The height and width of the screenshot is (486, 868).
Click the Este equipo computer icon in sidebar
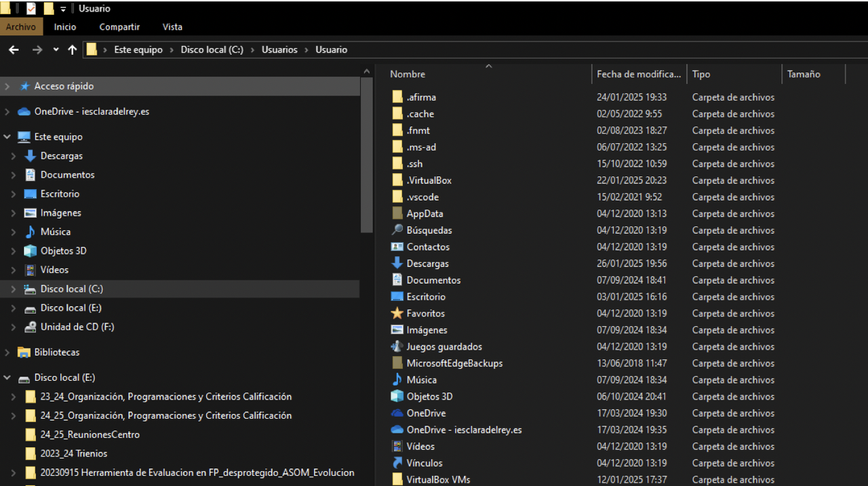click(24, 136)
